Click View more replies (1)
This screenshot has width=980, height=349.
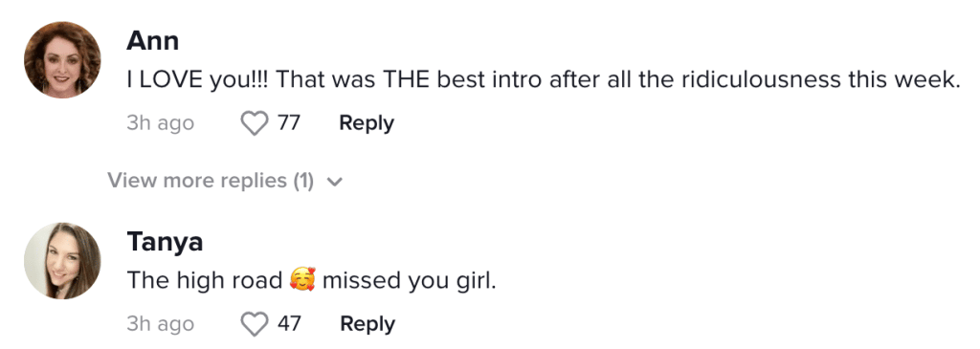tap(211, 181)
